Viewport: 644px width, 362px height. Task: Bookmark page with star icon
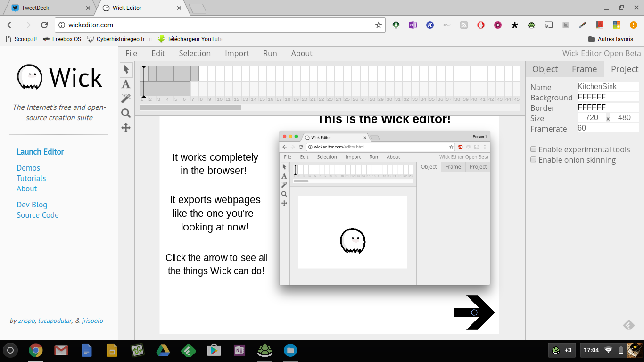[378, 25]
